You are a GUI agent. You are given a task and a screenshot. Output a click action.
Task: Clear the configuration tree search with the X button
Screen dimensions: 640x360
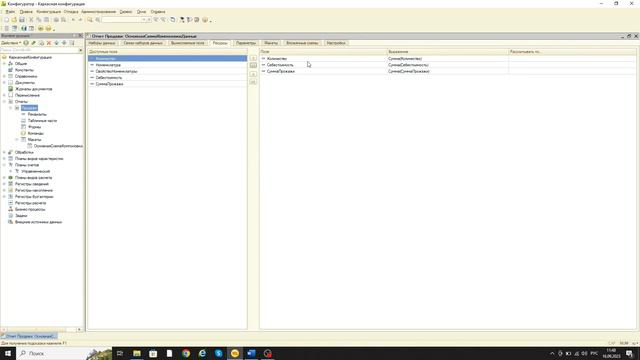pos(80,50)
